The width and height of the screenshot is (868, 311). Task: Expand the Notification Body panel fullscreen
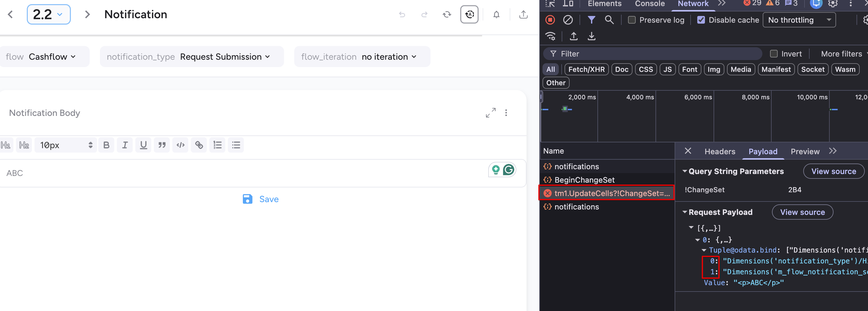490,113
